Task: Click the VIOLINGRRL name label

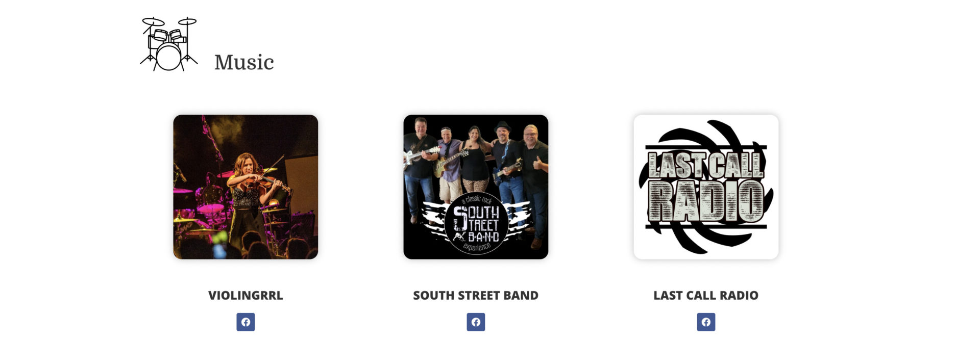Action: click(x=246, y=295)
